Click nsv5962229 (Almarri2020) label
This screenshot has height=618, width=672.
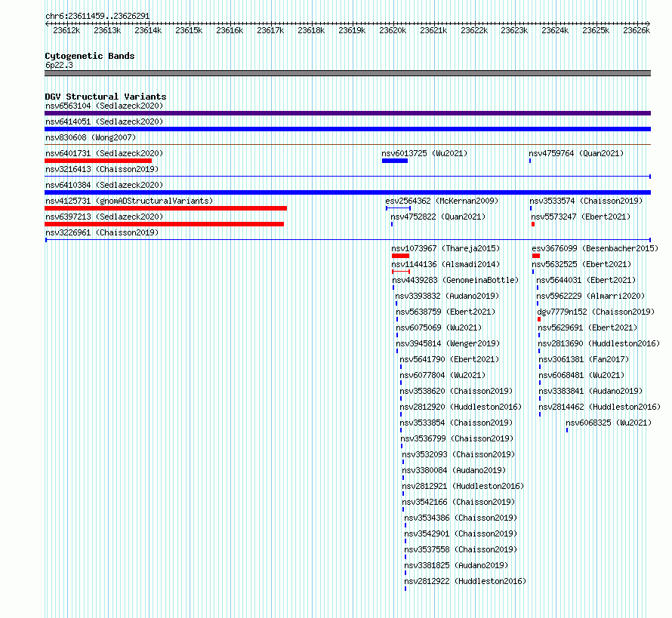coord(590,296)
